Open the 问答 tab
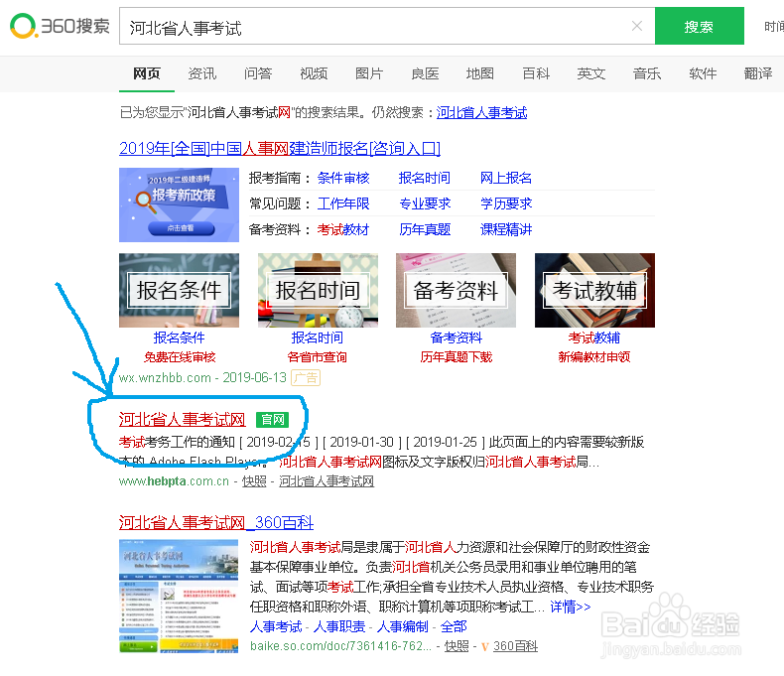The width and height of the screenshot is (784, 676). 258,73
